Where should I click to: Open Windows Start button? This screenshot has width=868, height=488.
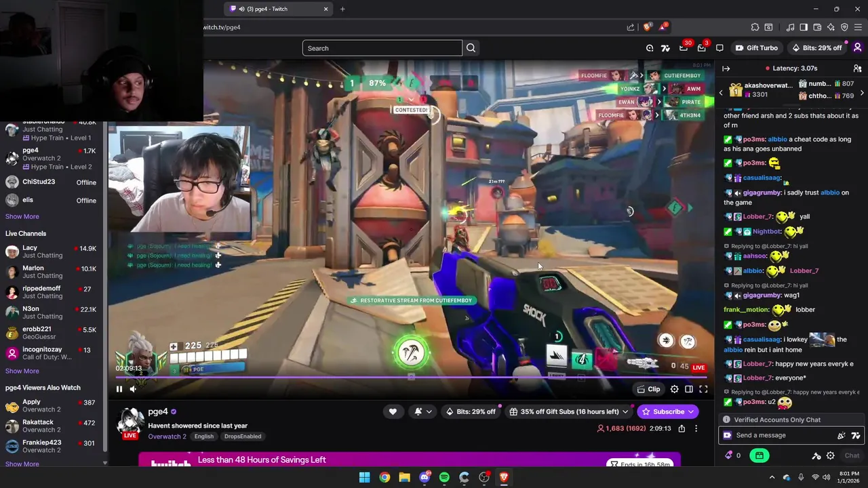(x=364, y=477)
